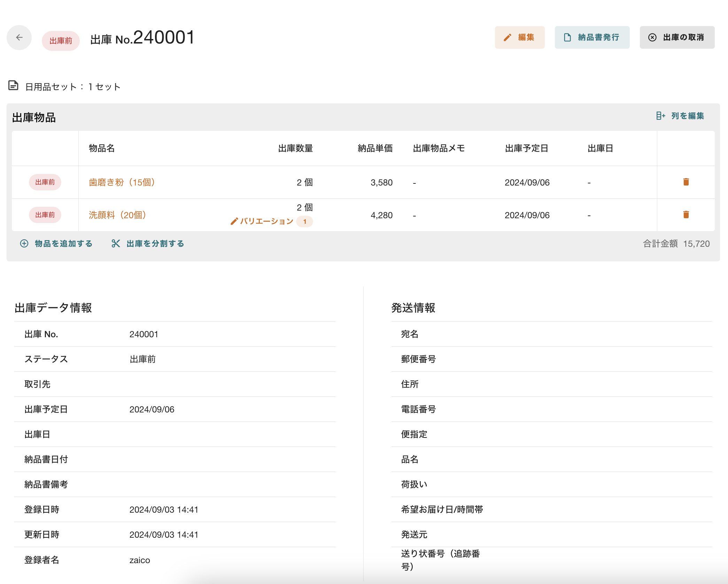Click 出庫前 badge in 洗顔料 row

click(x=45, y=215)
